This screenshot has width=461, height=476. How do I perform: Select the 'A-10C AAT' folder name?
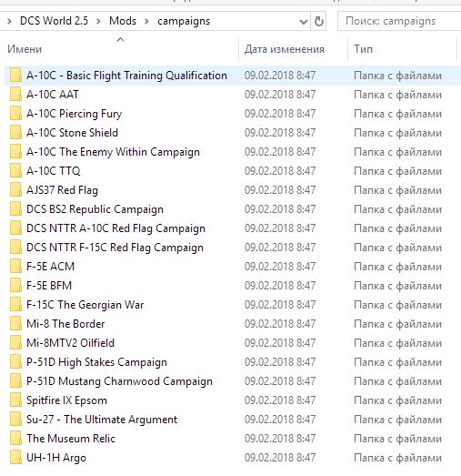tap(53, 95)
